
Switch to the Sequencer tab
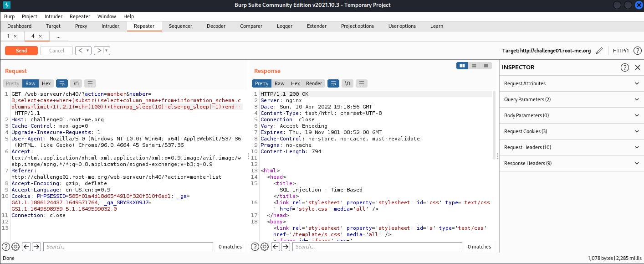pos(181,26)
